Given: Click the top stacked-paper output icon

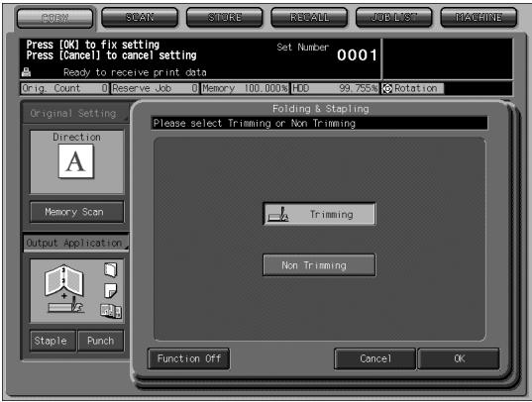Looking at the screenshot, I should point(110,269).
